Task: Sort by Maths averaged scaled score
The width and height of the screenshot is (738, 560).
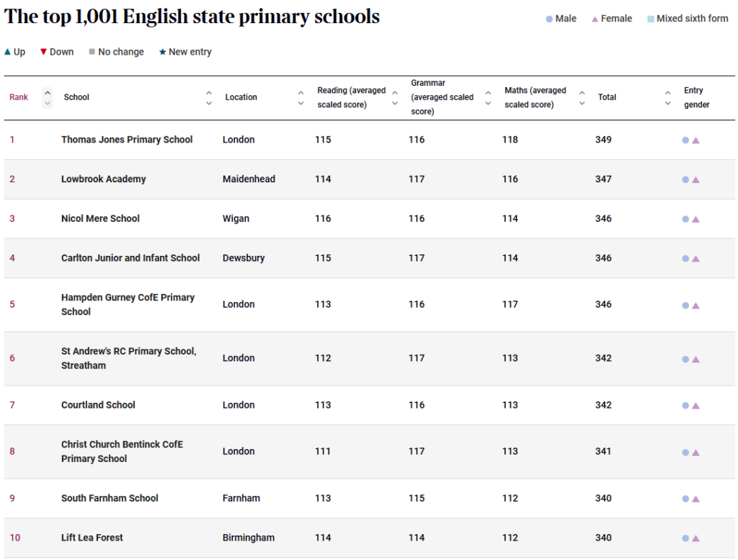Action: click(582, 98)
